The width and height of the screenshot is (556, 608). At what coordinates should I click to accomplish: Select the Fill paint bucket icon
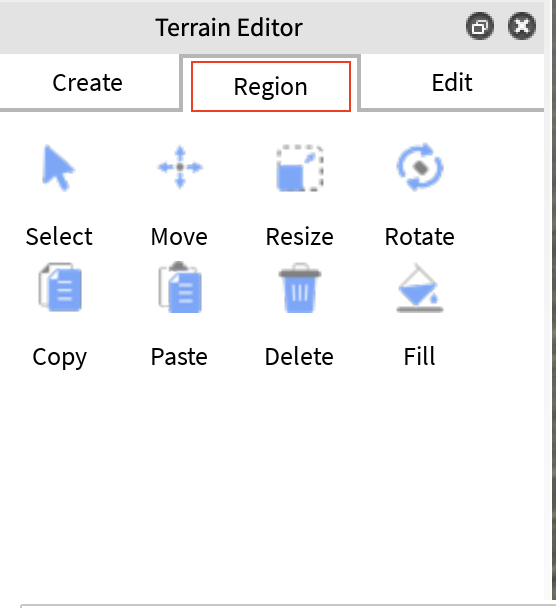[420, 288]
